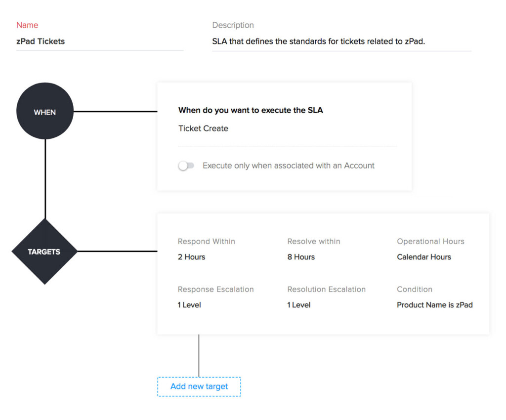Click the Condition label
This screenshot has height=420, width=506.
pos(414,290)
